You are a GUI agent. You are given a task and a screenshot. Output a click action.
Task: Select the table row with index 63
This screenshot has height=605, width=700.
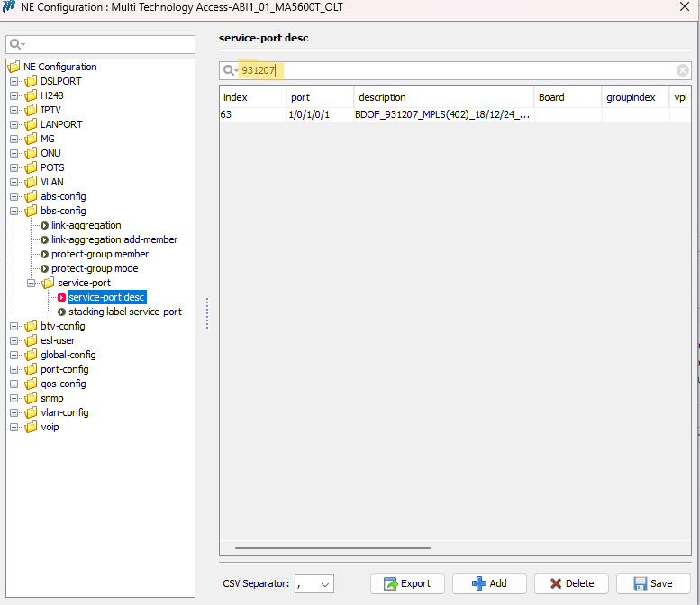coord(378,115)
